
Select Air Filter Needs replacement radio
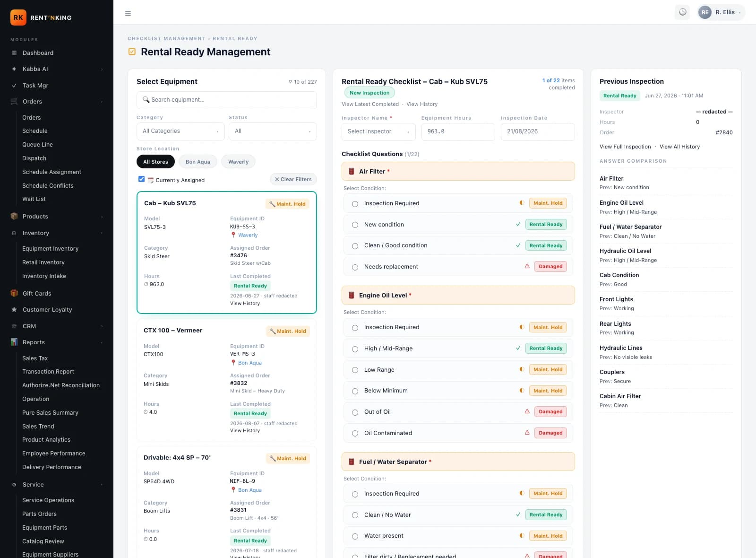tap(355, 267)
